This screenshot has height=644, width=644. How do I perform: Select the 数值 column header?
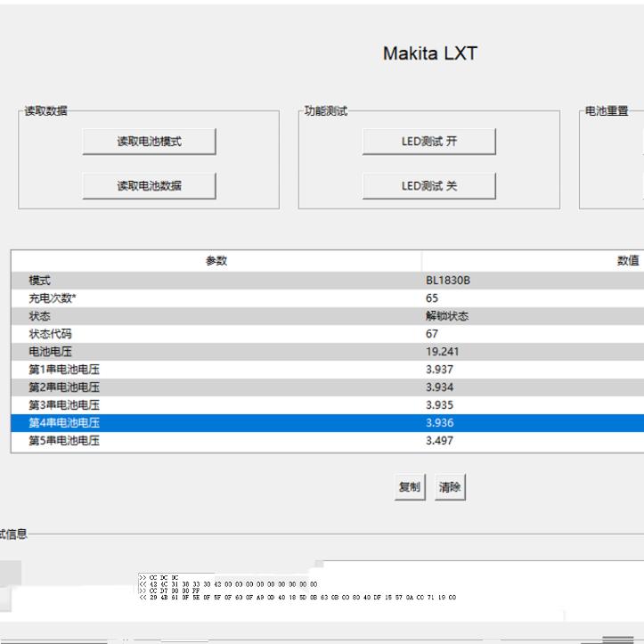(x=628, y=260)
